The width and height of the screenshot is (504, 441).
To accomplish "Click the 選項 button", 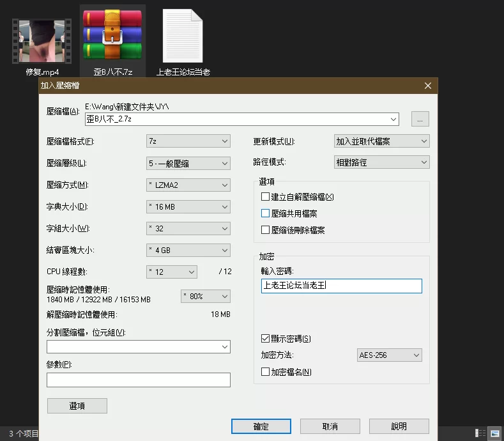I will coord(77,406).
